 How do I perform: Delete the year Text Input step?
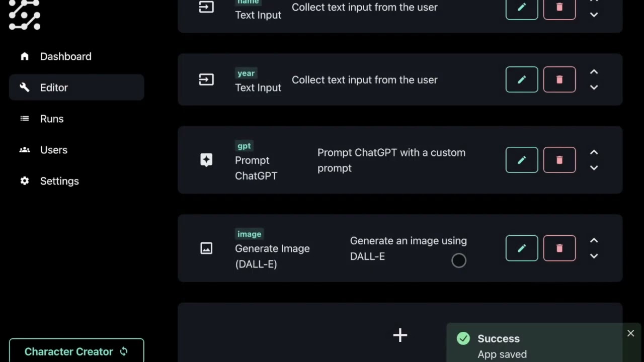pos(559,79)
